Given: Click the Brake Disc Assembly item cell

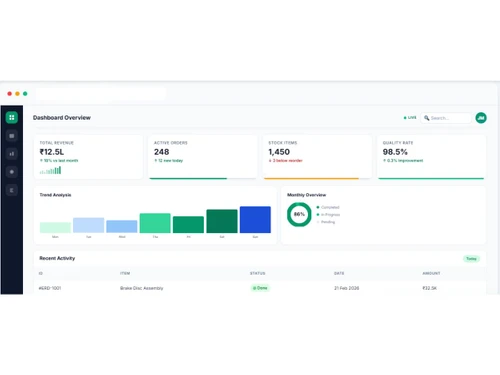Looking at the screenshot, I should pos(142,288).
